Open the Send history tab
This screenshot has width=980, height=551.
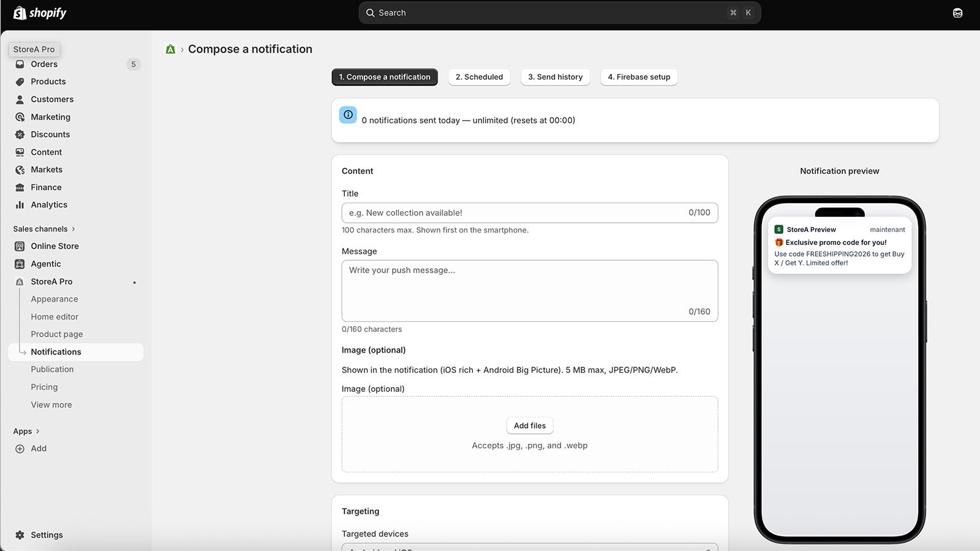556,77
